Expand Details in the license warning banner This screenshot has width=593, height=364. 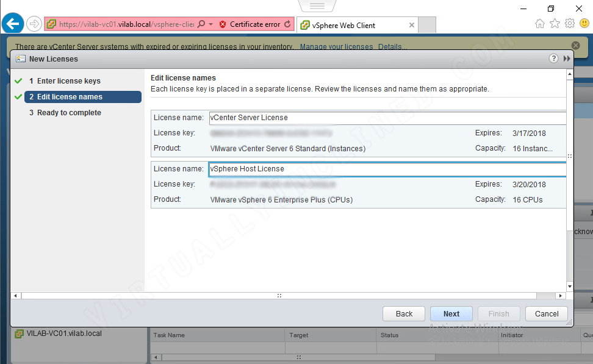(392, 46)
